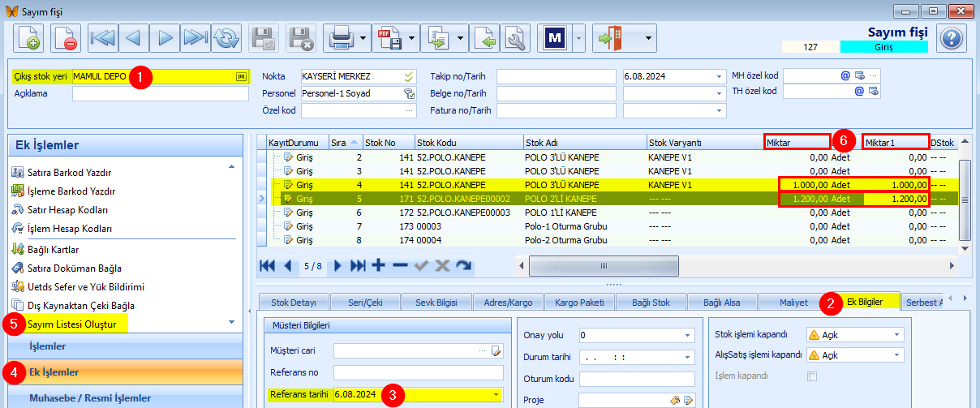
Task: Click the document with green arrow icon
Action: (484, 37)
